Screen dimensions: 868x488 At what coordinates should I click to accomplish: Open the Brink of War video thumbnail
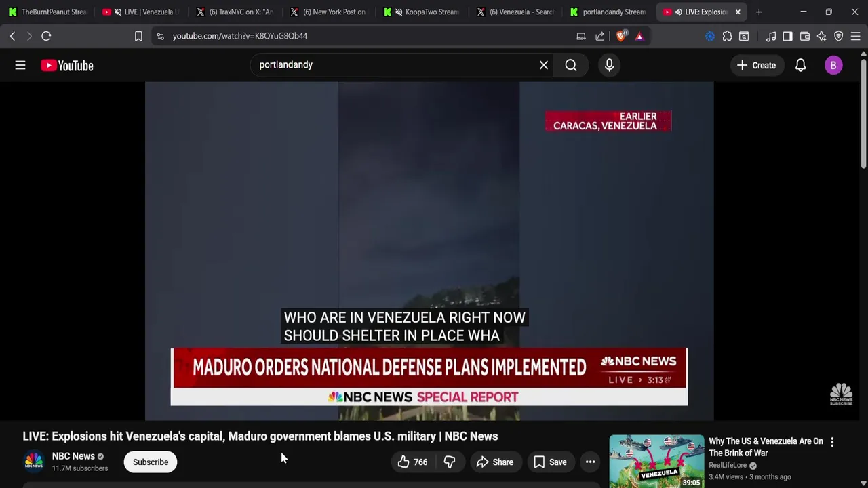[656, 462]
